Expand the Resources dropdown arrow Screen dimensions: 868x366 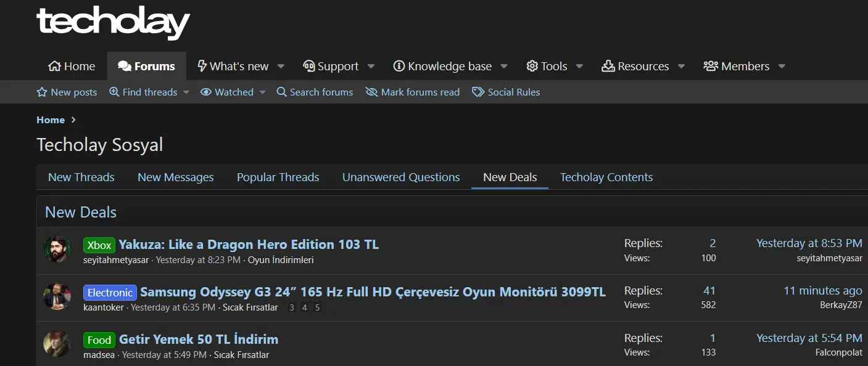(681, 67)
